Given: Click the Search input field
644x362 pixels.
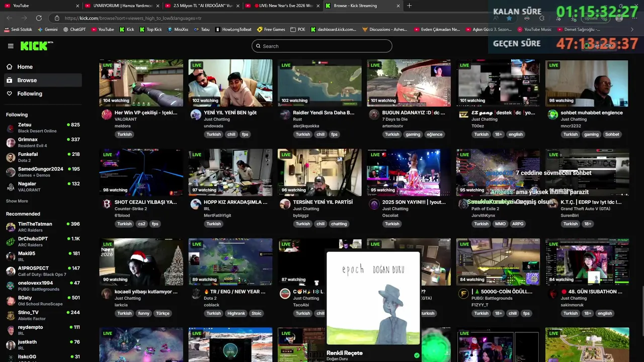Looking at the screenshot, I should coord(322,46).
